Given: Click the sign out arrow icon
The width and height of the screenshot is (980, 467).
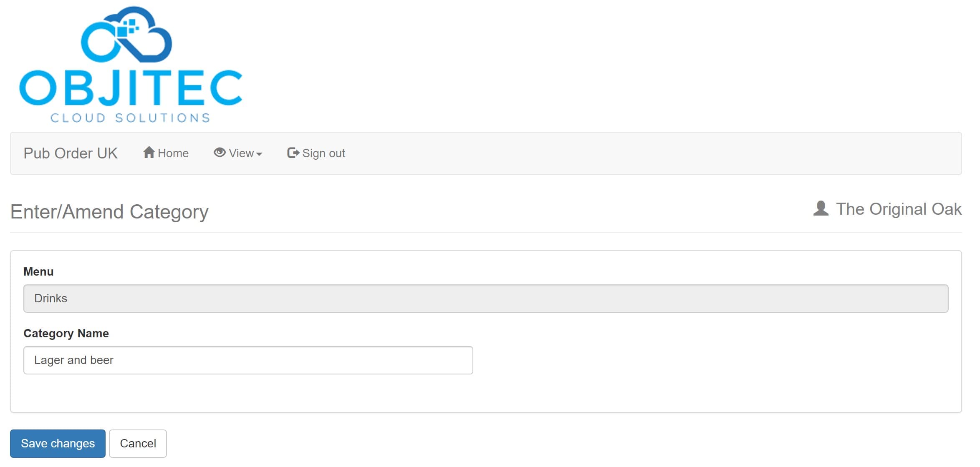Looking at the screenshot, I should click(293, 153).
